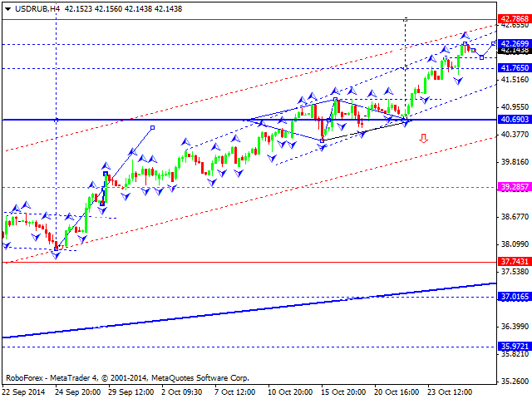532x399 pixels.
Task: Click the blue 41.7650 price label
Action: click(x=515, y=68)
